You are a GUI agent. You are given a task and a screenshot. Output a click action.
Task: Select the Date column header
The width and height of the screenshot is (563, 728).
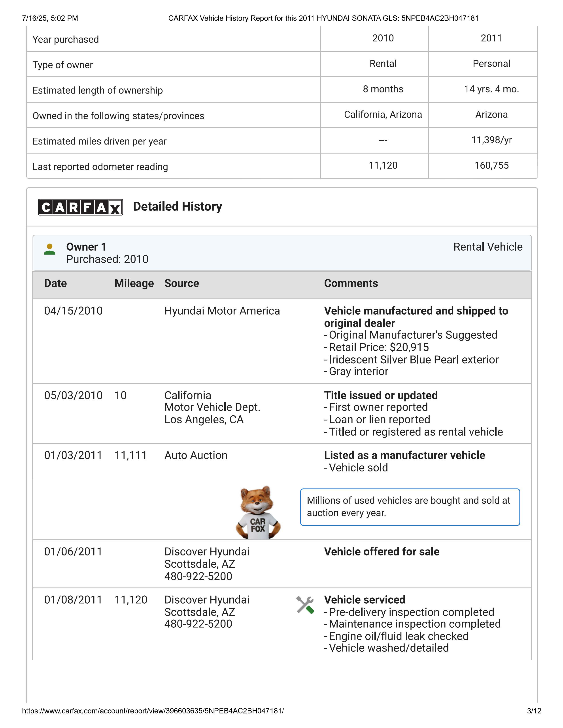click(x=55, y=283)
